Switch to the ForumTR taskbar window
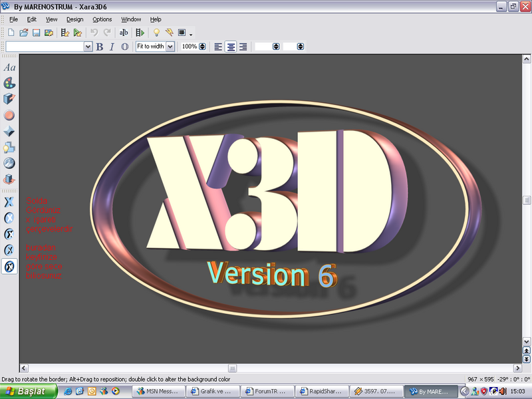This screenshot has height=399, width=532. [267, 391]
